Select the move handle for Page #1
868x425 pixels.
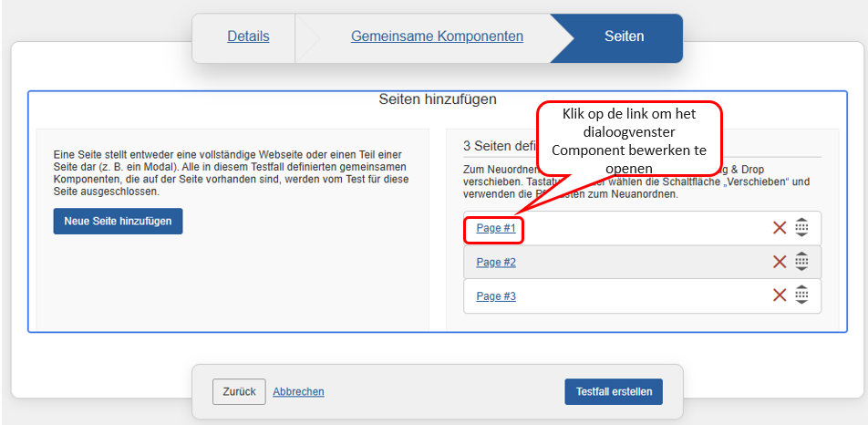click(801, 227)
